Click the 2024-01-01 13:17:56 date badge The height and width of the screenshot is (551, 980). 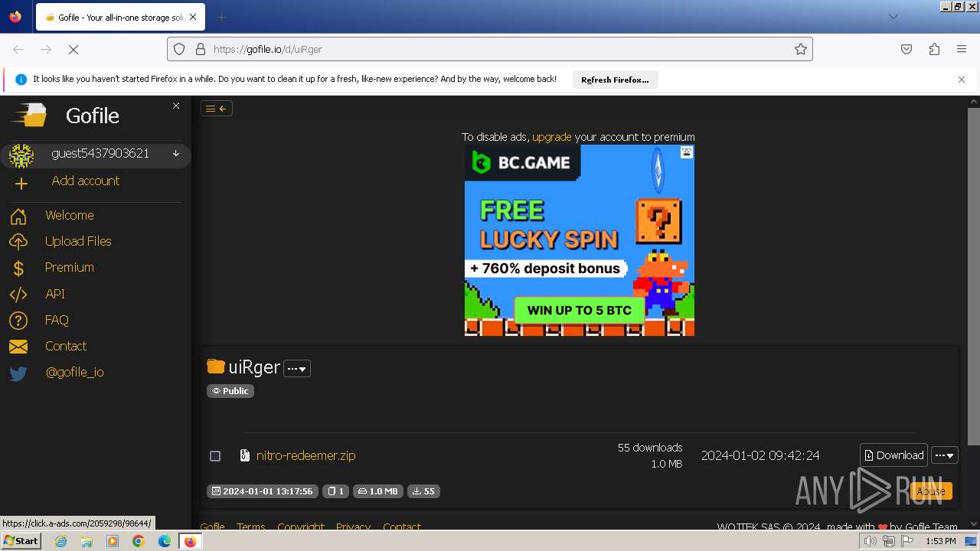click(261, 491)
